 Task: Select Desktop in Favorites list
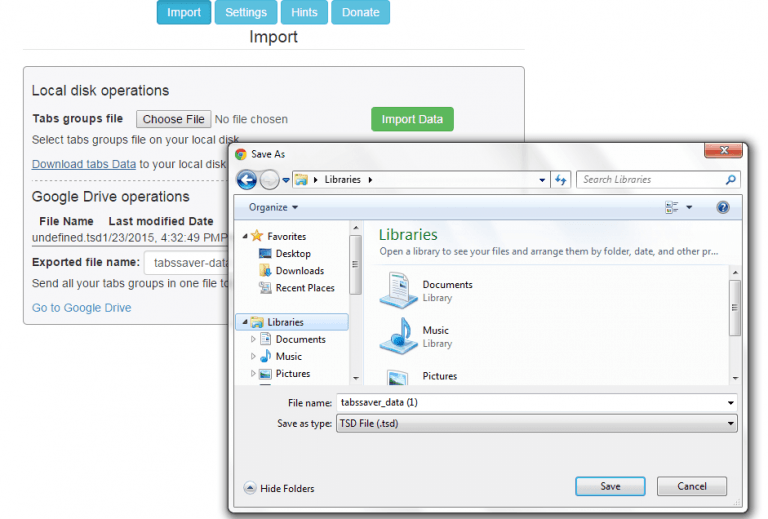click(x=293, y=254)
